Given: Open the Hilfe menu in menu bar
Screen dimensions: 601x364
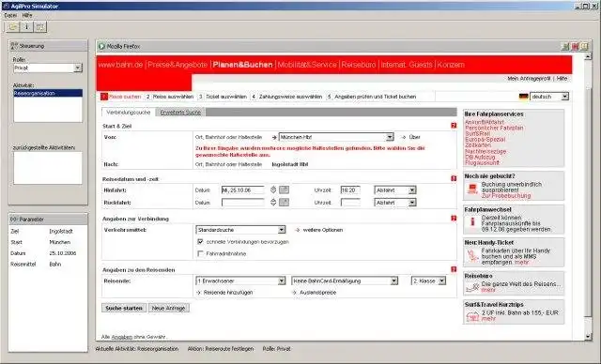Looking at the screenshot, I should coord(27,15).
